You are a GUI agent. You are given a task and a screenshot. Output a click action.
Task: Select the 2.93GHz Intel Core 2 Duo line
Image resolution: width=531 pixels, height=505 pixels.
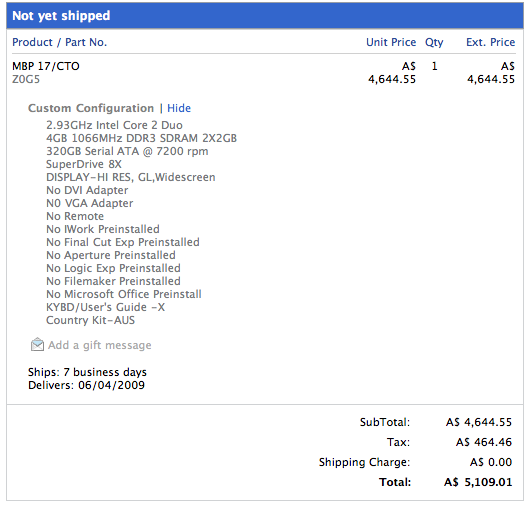click(x=114, y=125)
